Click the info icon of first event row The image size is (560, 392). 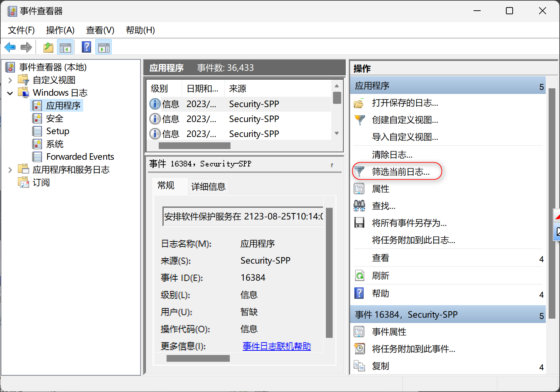click(x=155, y=104)
